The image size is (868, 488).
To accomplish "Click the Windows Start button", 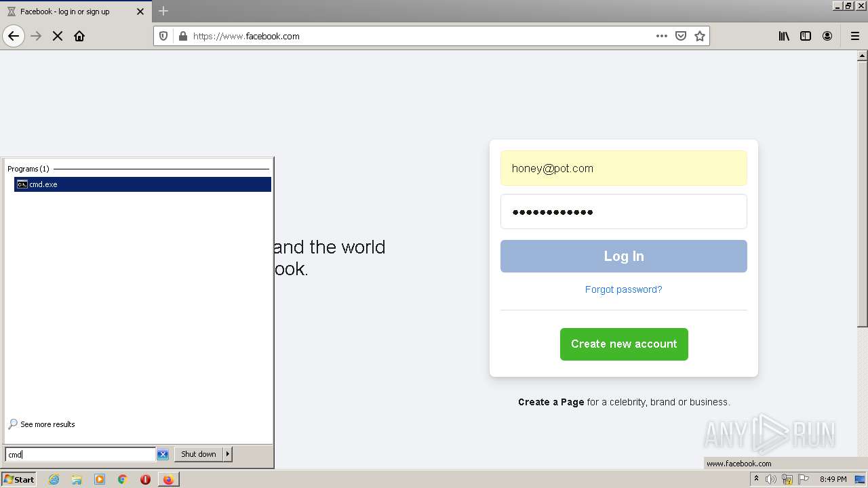I will pos(19,479).
